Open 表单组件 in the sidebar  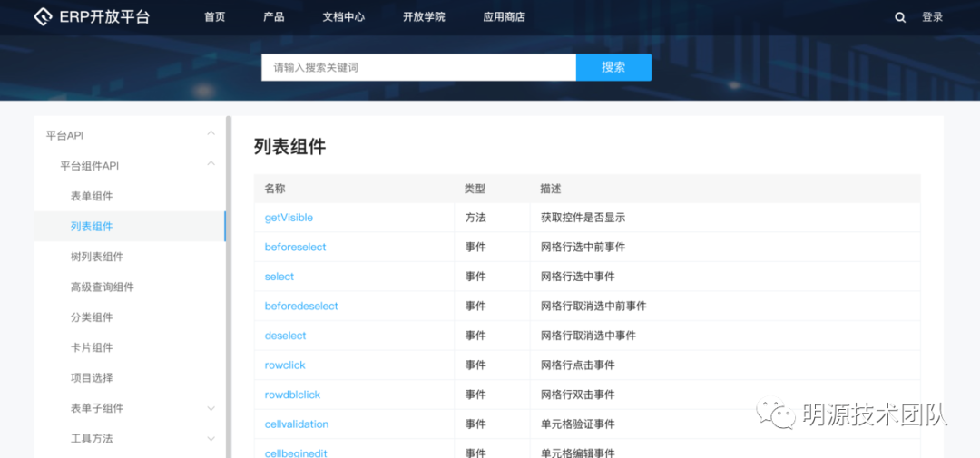(92, 196)
